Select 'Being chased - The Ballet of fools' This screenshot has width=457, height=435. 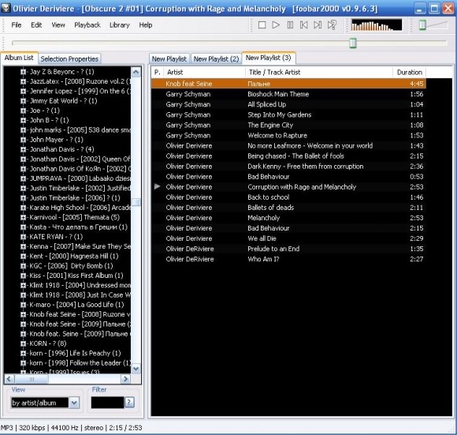tap(289, 156)
